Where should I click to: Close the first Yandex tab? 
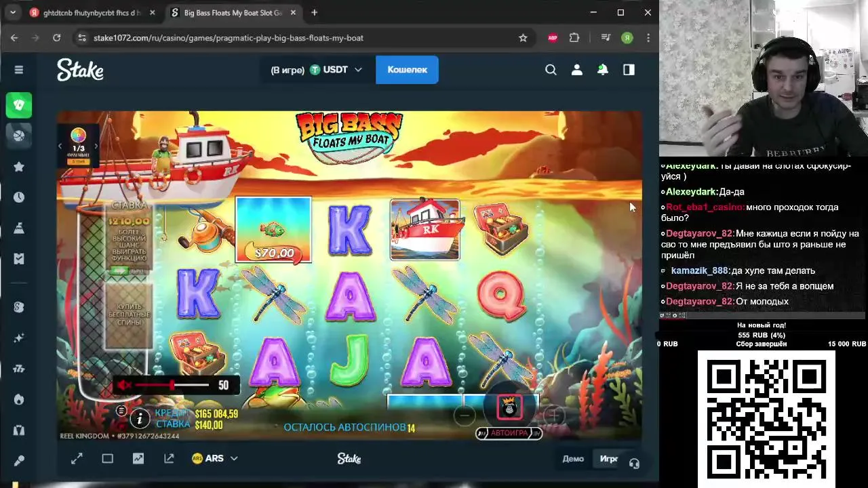tap(153, 13)
